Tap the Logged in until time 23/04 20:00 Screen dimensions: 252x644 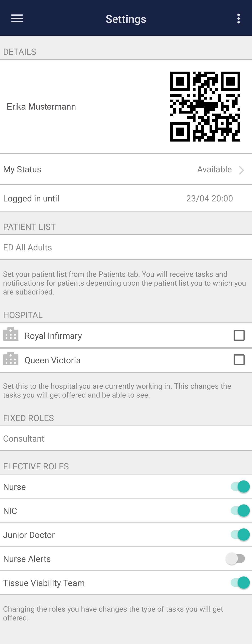pos(210,198)
